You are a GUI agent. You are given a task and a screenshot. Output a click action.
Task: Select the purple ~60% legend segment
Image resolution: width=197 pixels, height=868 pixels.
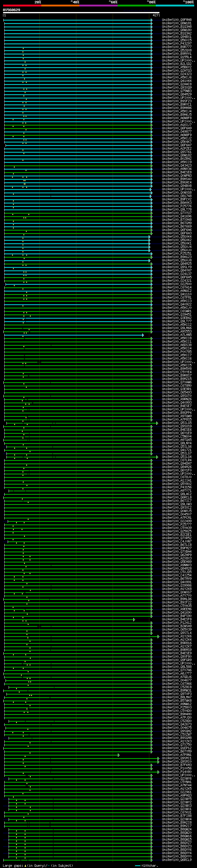pos(98,6)
